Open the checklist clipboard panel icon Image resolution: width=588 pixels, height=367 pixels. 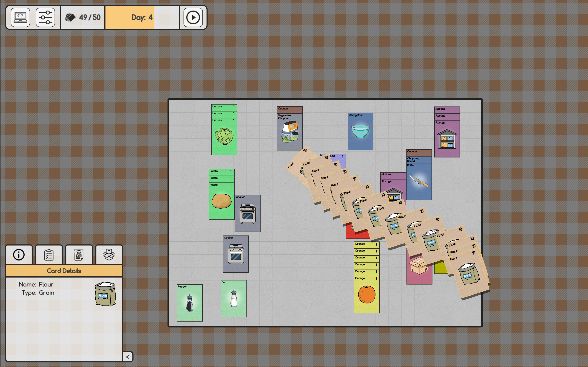49,255
